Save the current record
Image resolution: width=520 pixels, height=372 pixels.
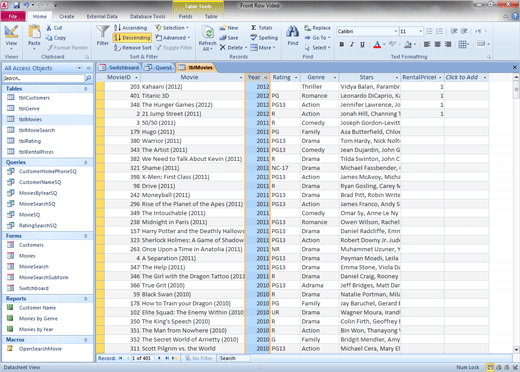229,38
